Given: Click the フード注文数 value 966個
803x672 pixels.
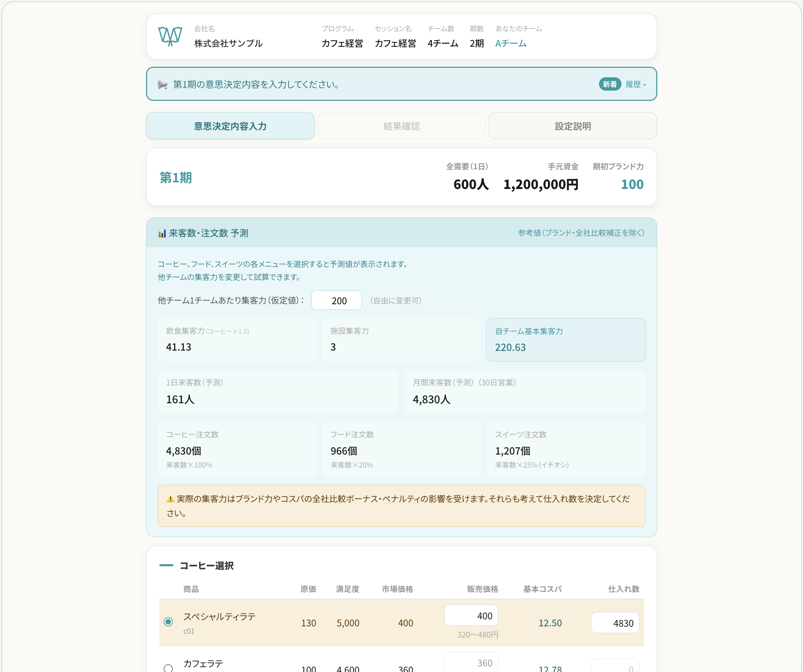Looking at the screenshot, I should (344, 451).
